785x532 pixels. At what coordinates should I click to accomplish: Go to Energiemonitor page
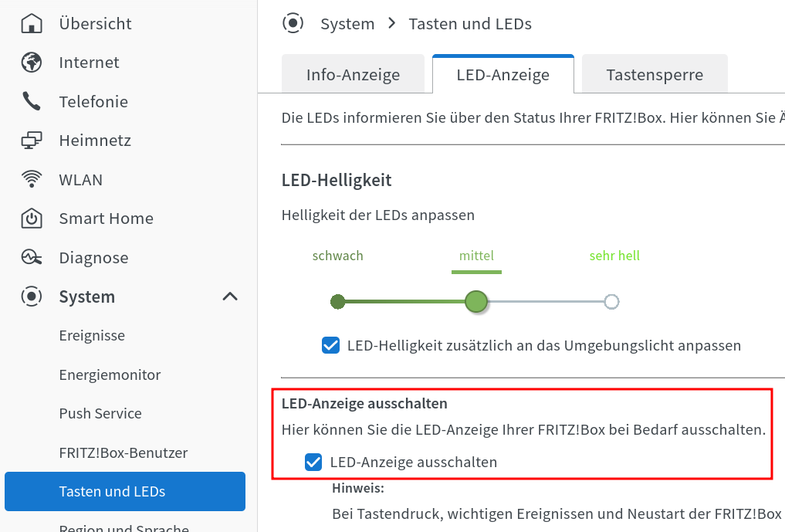110,375
